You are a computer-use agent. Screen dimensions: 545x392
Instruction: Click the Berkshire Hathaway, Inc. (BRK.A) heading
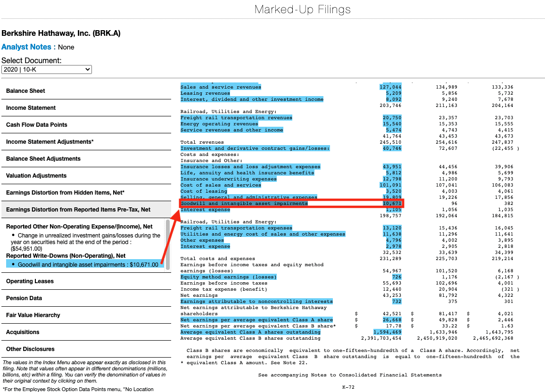tap(61, 33)
